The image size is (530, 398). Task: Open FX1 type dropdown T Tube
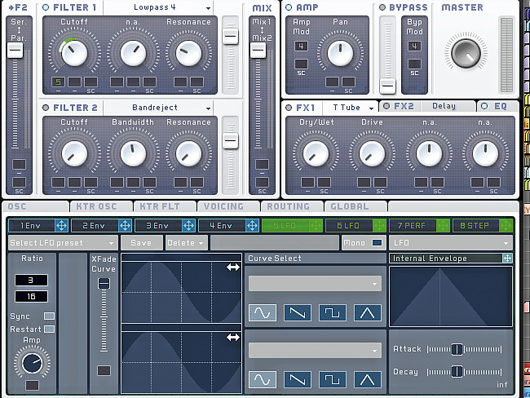point(350,108)
